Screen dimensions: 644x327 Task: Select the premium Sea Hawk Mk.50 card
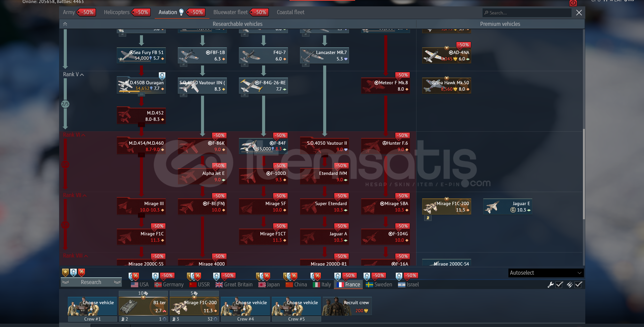coord(447,86)
